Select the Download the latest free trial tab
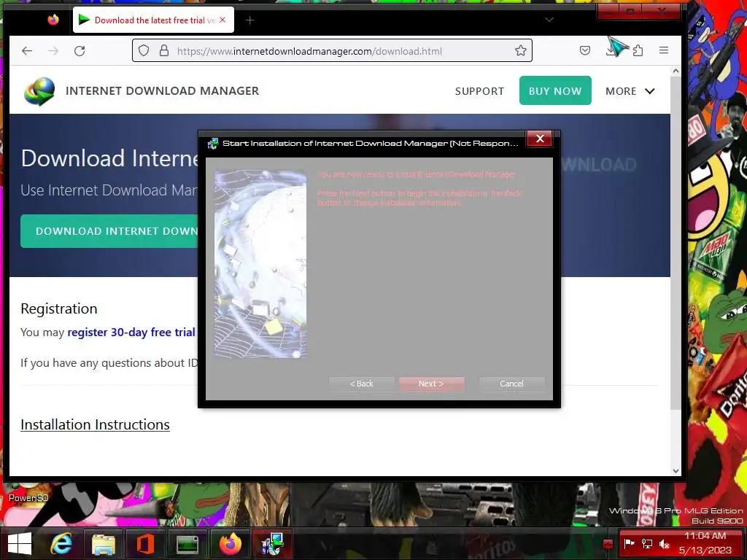The image size is (747, 560). point(153,20)
